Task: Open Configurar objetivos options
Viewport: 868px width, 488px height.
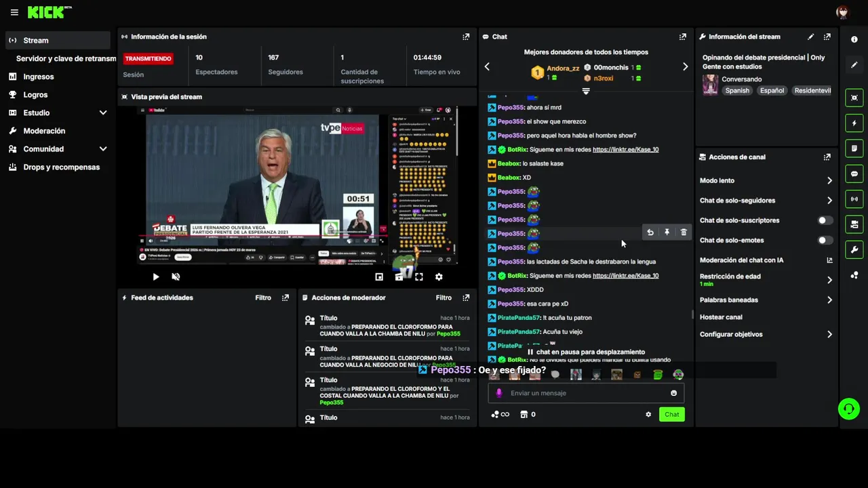Action: (766, 334)
